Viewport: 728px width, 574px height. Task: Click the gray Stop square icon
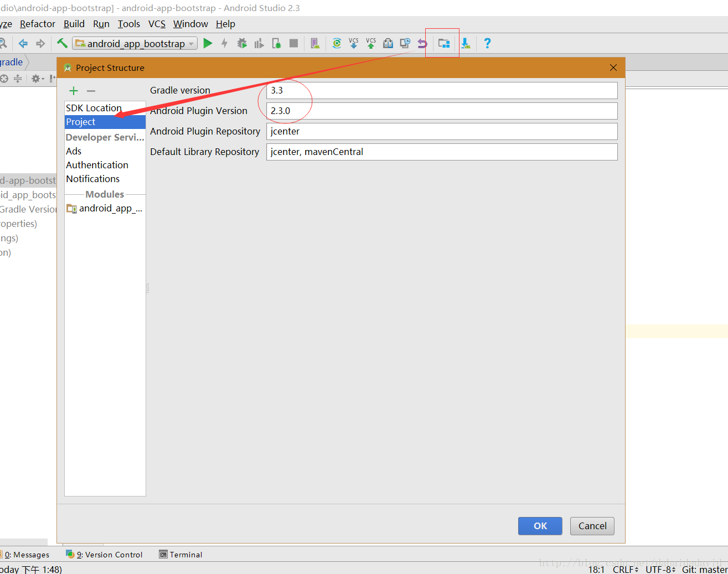(294, 43)
